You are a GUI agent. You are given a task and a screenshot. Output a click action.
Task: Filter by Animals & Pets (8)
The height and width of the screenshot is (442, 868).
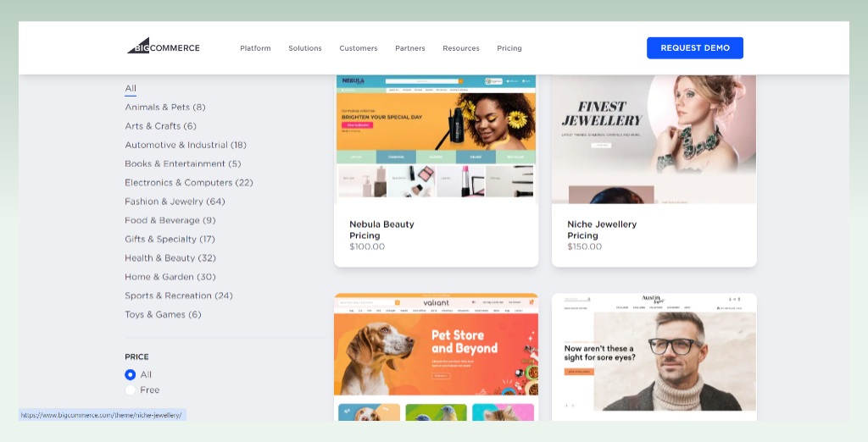click(165, 108)
